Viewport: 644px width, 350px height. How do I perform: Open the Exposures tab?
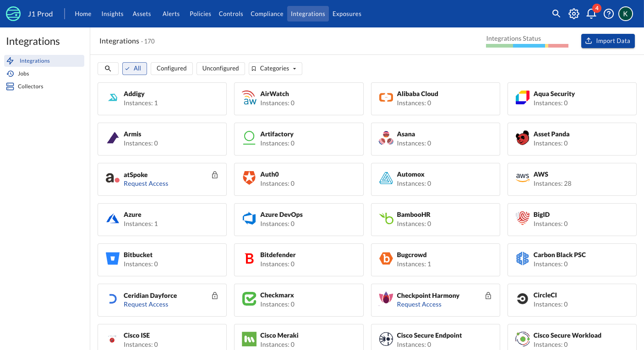pyautogui.click(x=347, y=14)
